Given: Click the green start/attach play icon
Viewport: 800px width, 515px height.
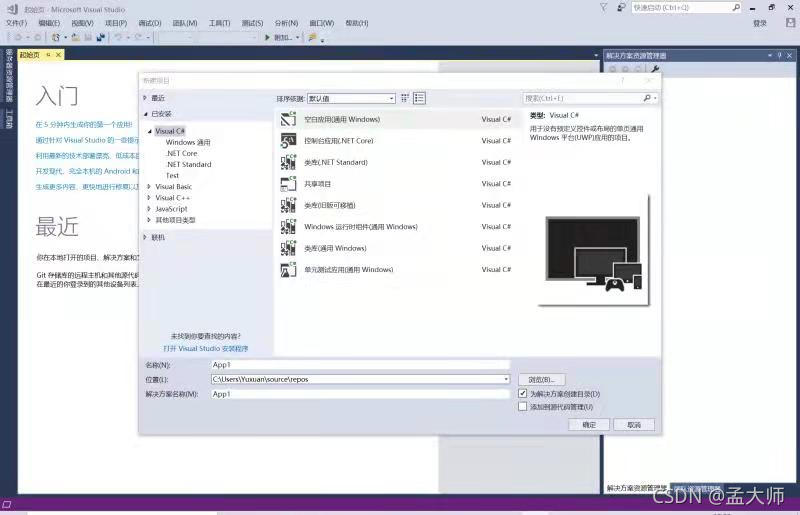Looking at the screenshot, I should [x=267, y=37].
